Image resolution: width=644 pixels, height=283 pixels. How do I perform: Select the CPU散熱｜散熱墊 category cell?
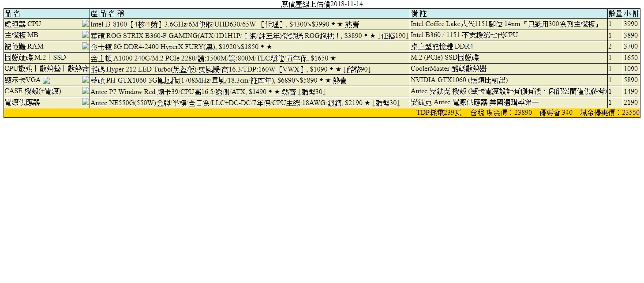pyautogui.click(x=46, y=69)
